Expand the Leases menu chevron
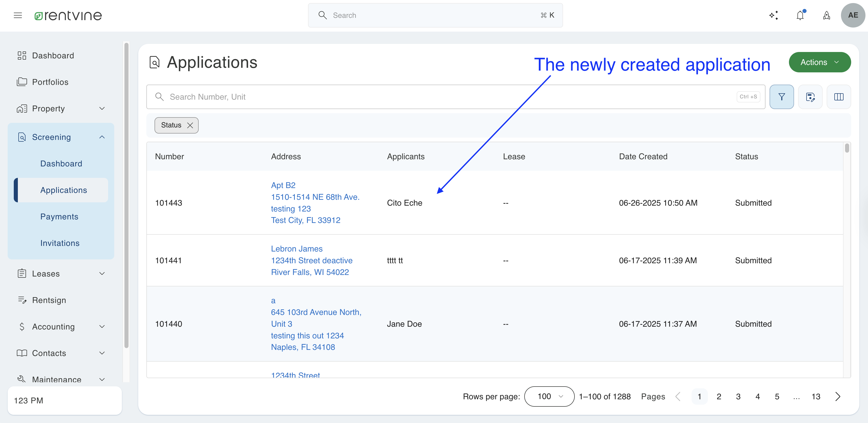Image resolution: width=868 pixels, height=423 pixels. pos(102,273)
